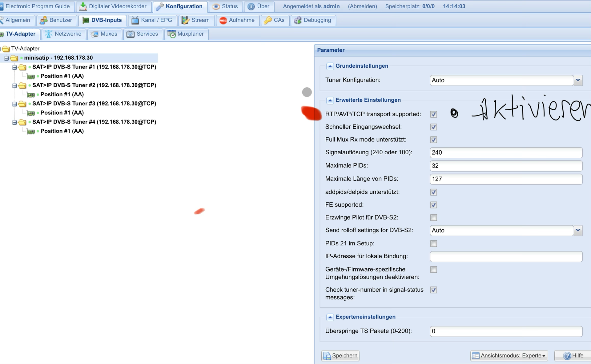Switch to the Muxes tab

point(105,34)
